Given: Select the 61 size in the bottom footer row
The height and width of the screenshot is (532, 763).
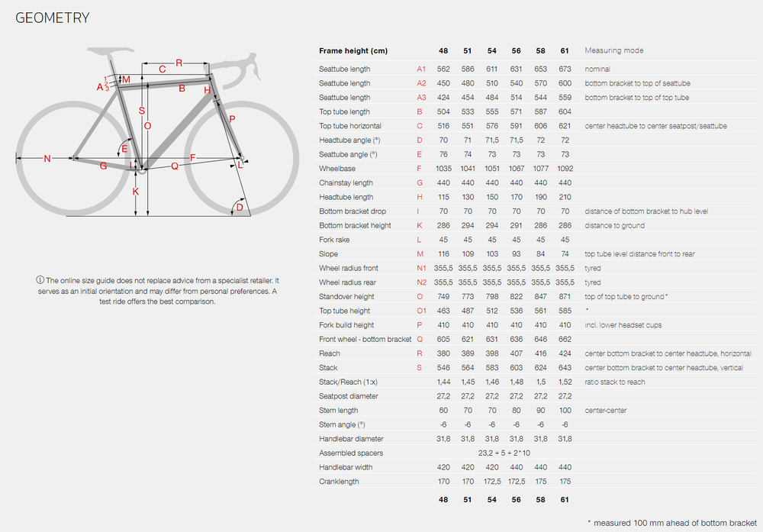Looking at the screenshot, I should (x=565, y=500).
